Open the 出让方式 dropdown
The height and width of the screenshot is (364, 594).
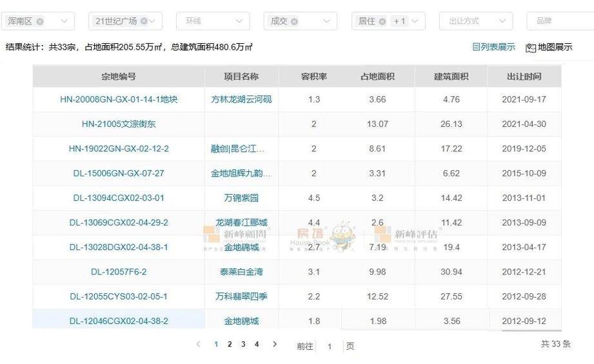501,21
